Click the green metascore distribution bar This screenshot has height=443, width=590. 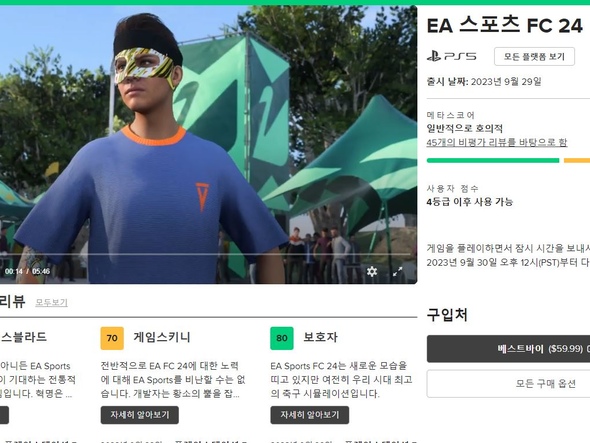tap(493, 161)
